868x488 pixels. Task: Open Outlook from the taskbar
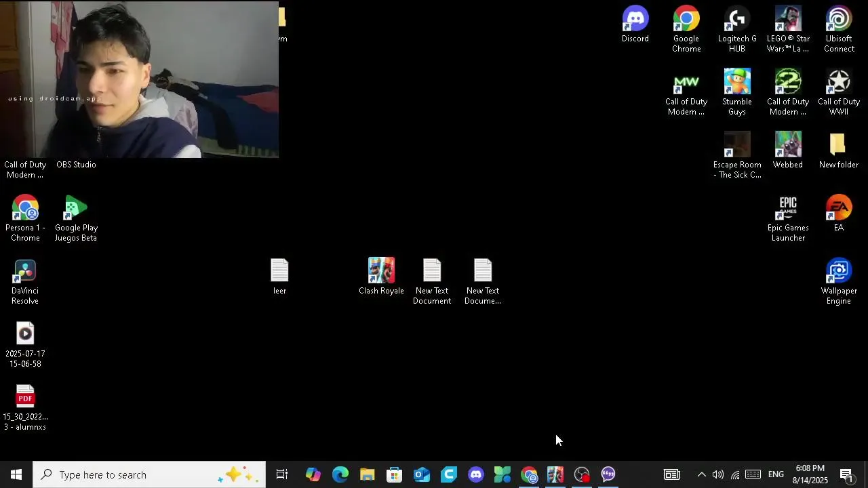[421, 474]
